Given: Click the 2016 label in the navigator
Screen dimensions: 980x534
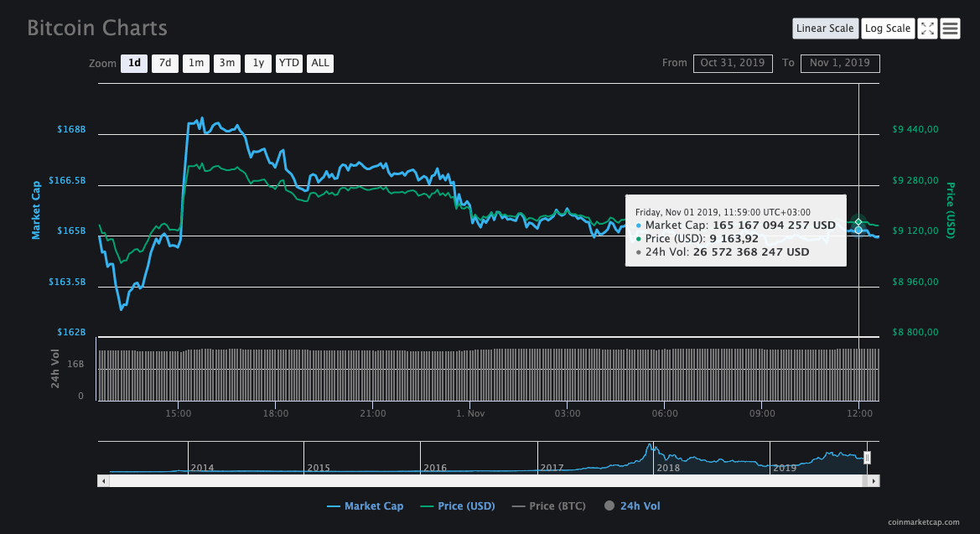Looking at the screenshot, I should pyautogui.click(x=435, y=468).
